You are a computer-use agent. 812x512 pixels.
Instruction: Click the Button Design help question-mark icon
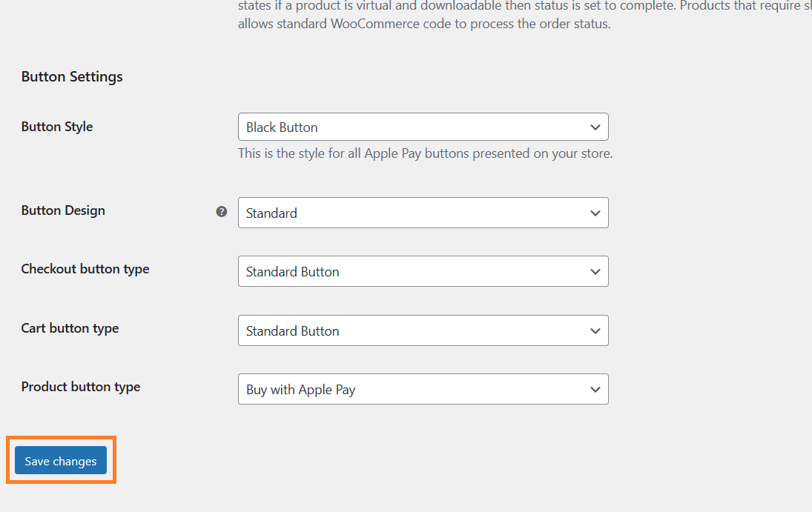tap(222, 211)
